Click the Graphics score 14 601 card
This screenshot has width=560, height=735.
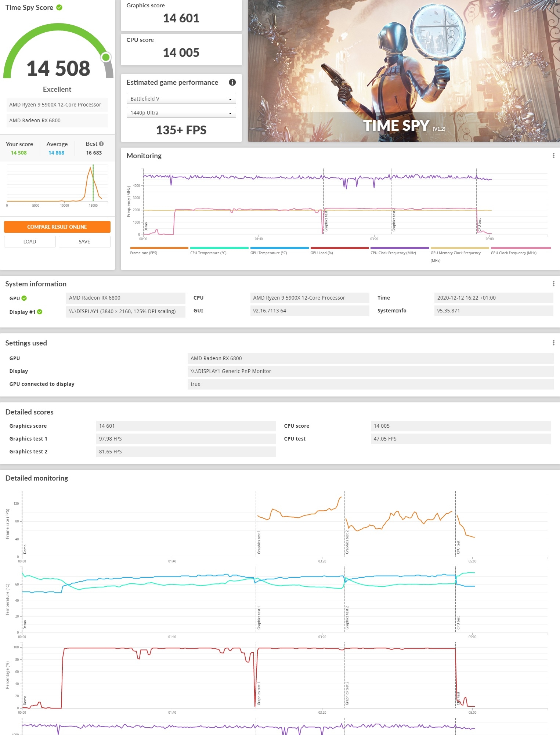click(x=181, y=15)
